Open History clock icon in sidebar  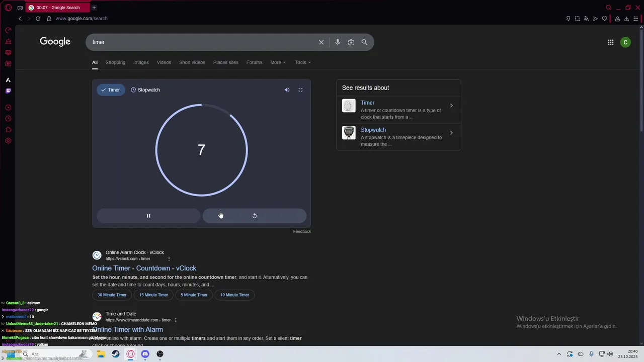tap(8, 119)
